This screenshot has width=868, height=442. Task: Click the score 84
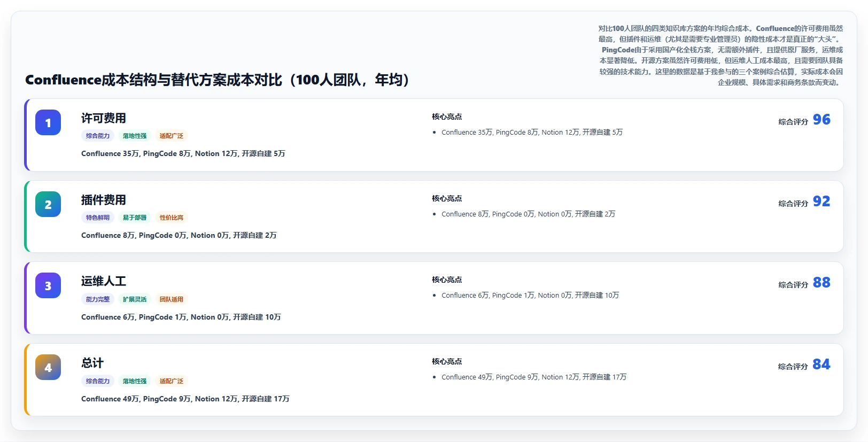[821, 364]
